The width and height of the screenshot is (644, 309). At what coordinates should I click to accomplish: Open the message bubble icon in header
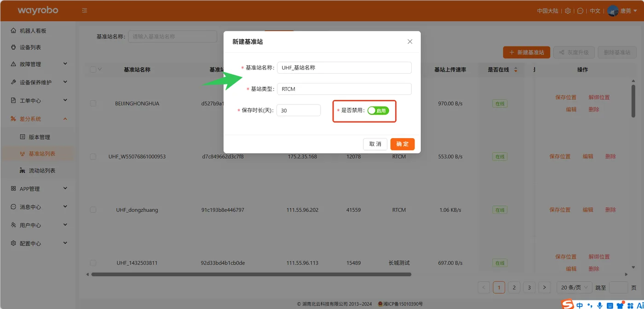(x=580, y=11)
